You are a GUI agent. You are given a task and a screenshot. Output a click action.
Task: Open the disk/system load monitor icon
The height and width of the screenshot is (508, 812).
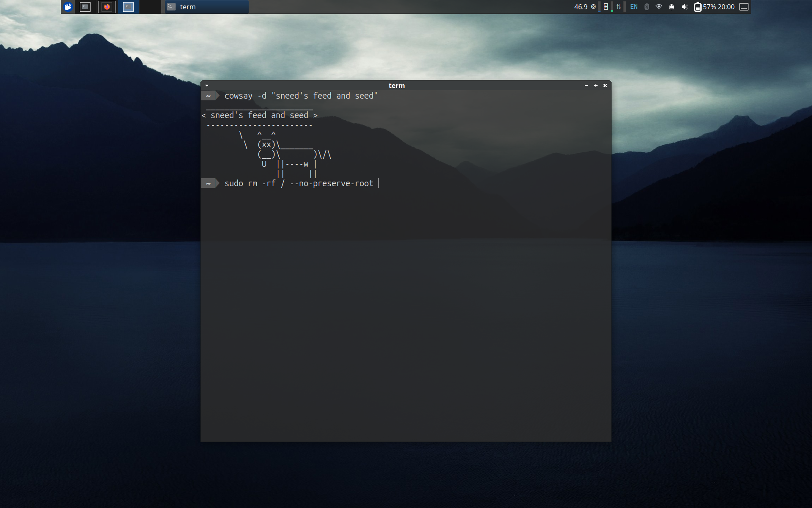tap(606, 7)
